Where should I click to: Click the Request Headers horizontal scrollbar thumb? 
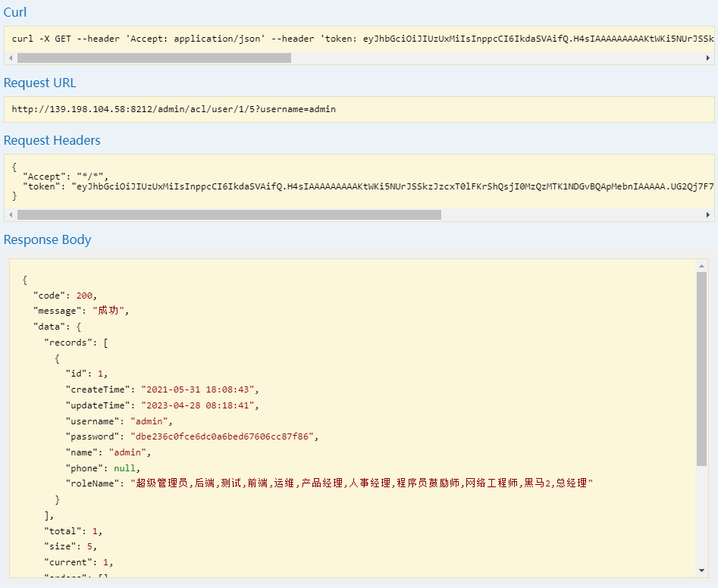(x=229, y=214)
